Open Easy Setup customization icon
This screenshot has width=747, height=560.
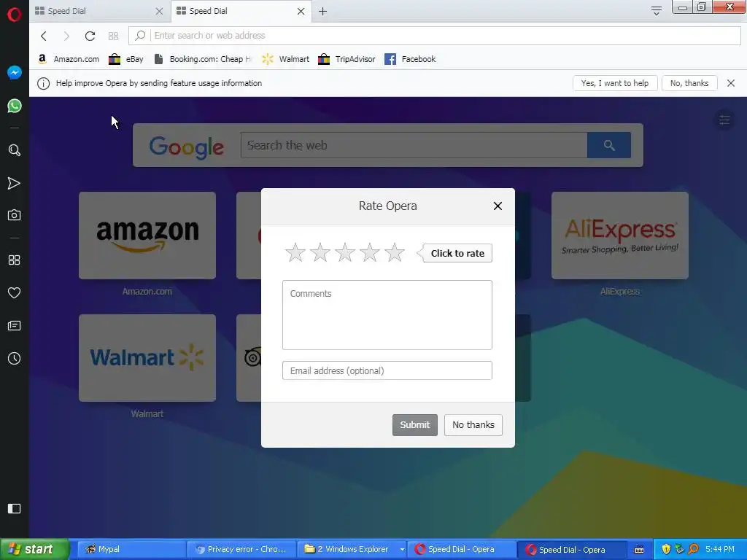tap(724, 120)
